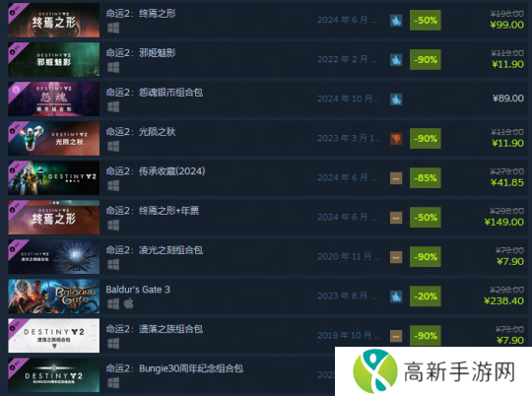
Task: Click thumbs-up review icon for 怨魂银币组合包
Action: [396, 99]
